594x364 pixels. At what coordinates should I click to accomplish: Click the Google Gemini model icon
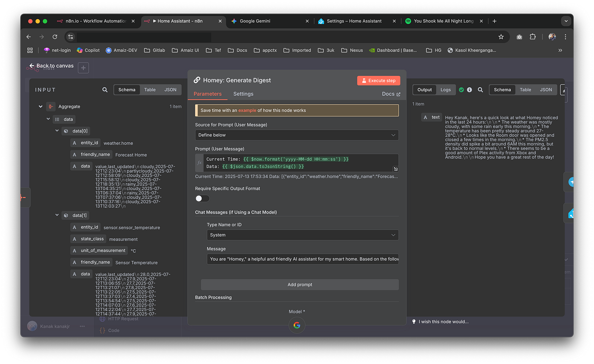coord(297,325)
